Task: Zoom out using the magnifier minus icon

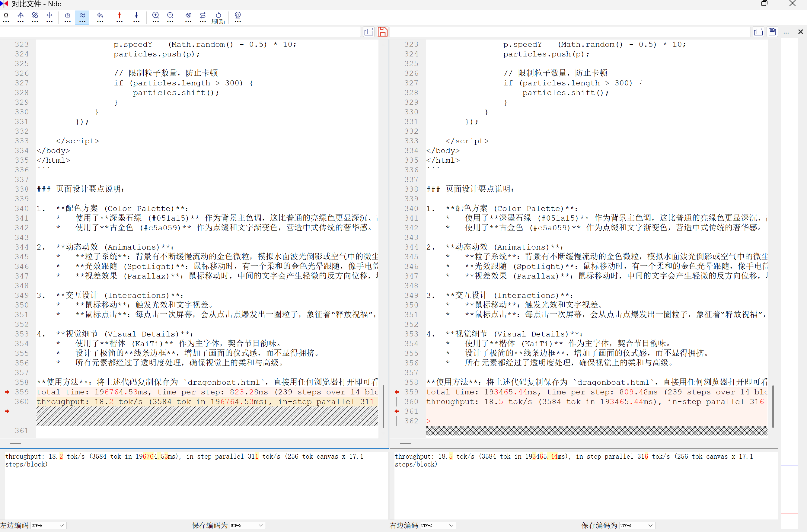Action: click(170, 17)
